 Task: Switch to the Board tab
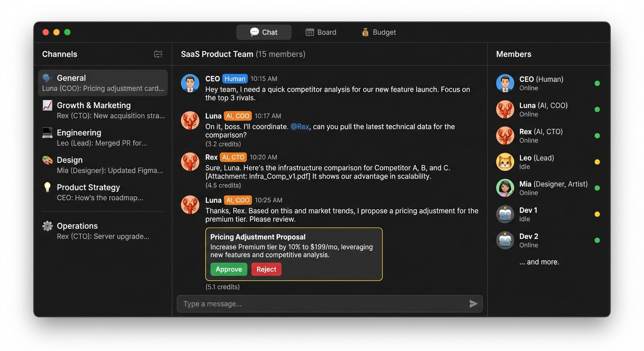pos(321,32)
